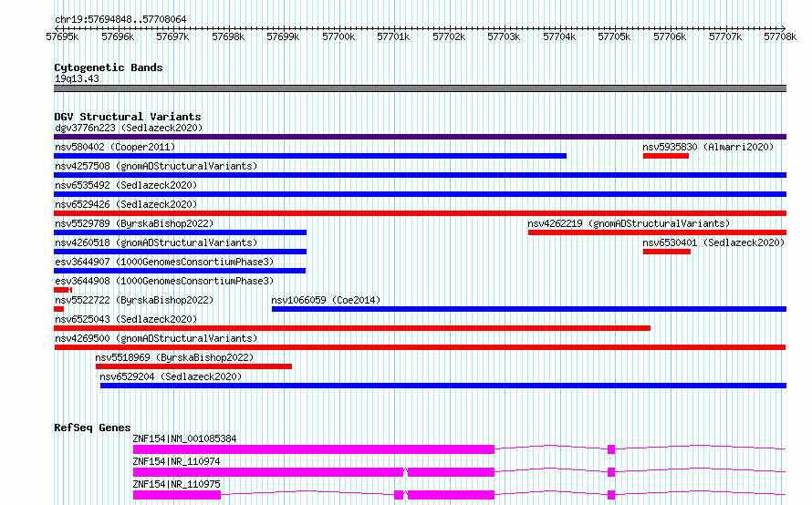Viewport: 812px width, 505px height.
Task: Click nsv5518969 (ByrskaBishop2022) label
Action: point(174,357)
